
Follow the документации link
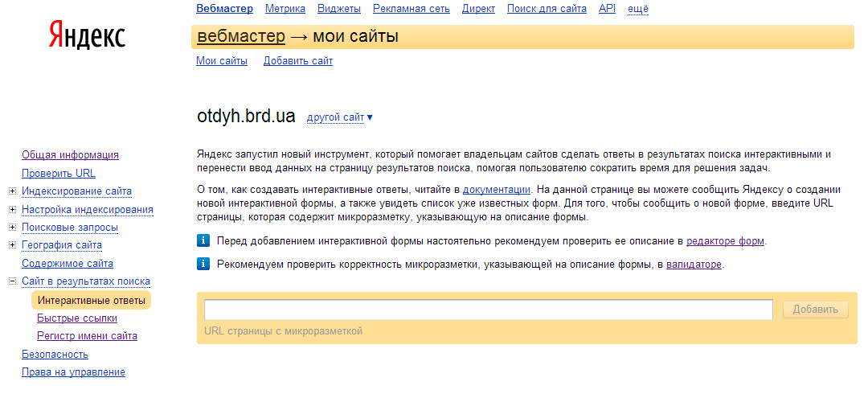[x=497, y=189]
